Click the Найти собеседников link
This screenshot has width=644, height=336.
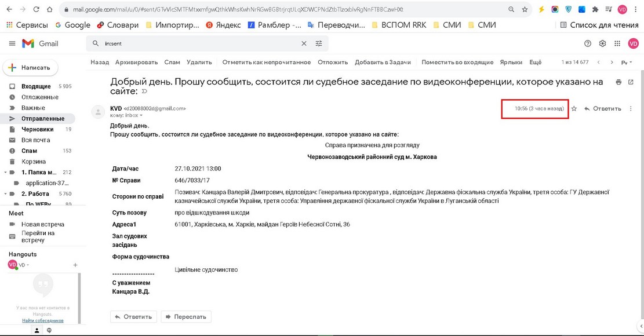[x=43, y=320]
